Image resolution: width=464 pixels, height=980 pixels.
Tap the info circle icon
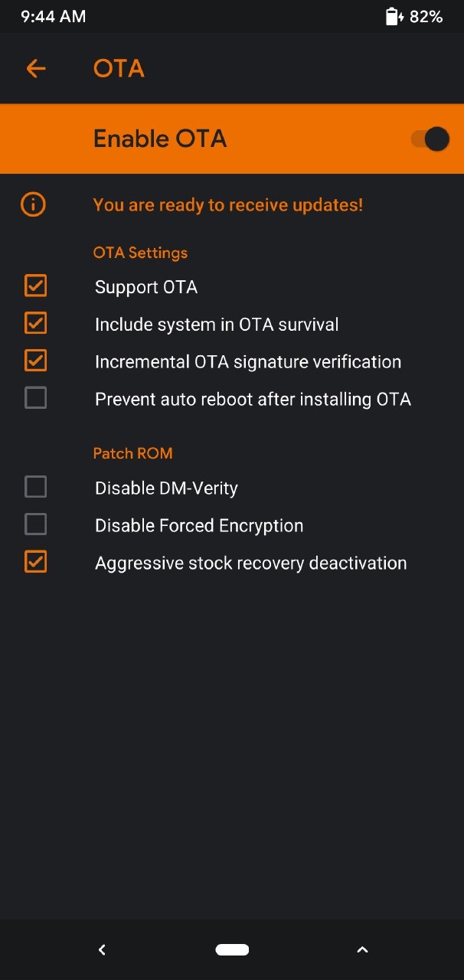pyautogui.click(x=34, y=205)
